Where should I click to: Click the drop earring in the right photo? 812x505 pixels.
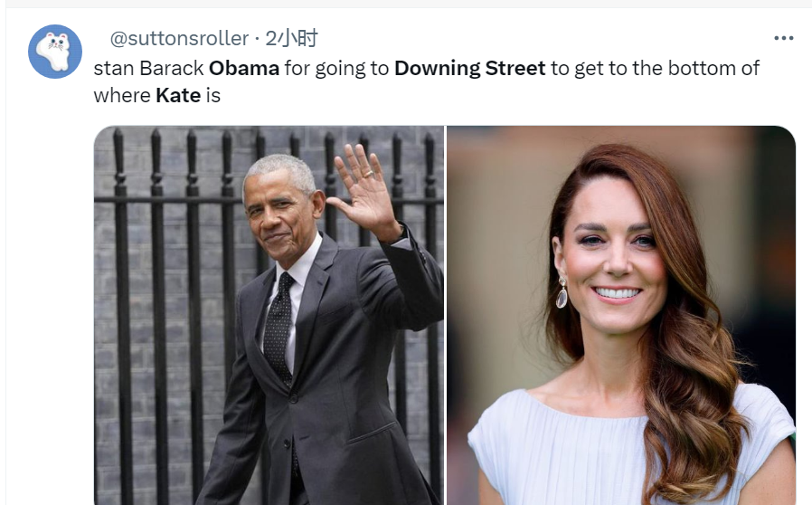click(x=562, y=291)
